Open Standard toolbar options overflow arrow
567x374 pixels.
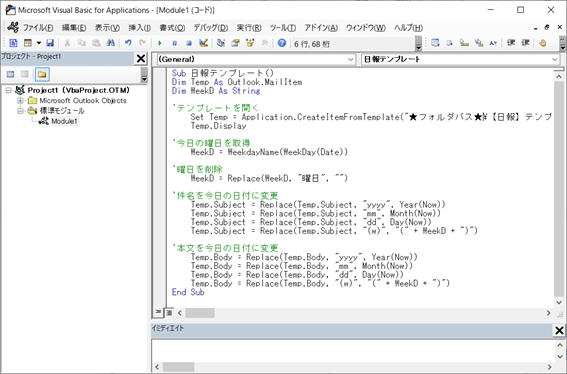[x=418, y=43]
